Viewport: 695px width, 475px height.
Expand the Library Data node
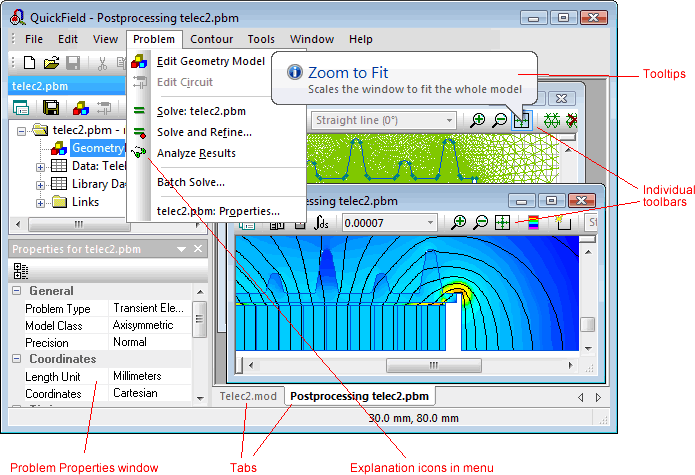click(x=40, y=185)
